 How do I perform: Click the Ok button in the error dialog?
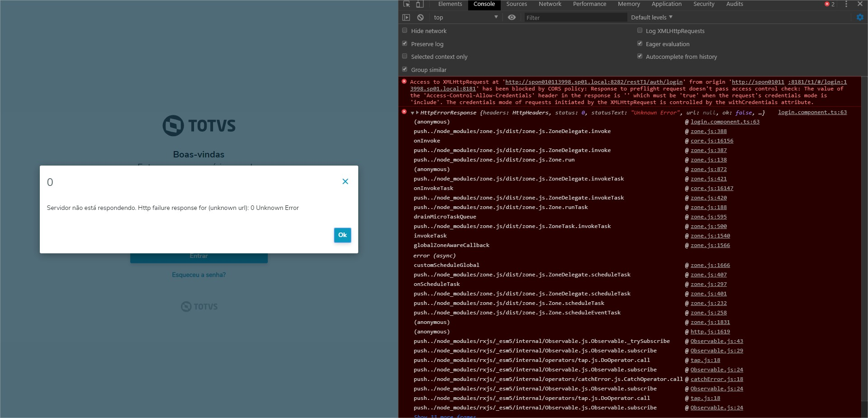pos(342,235)
